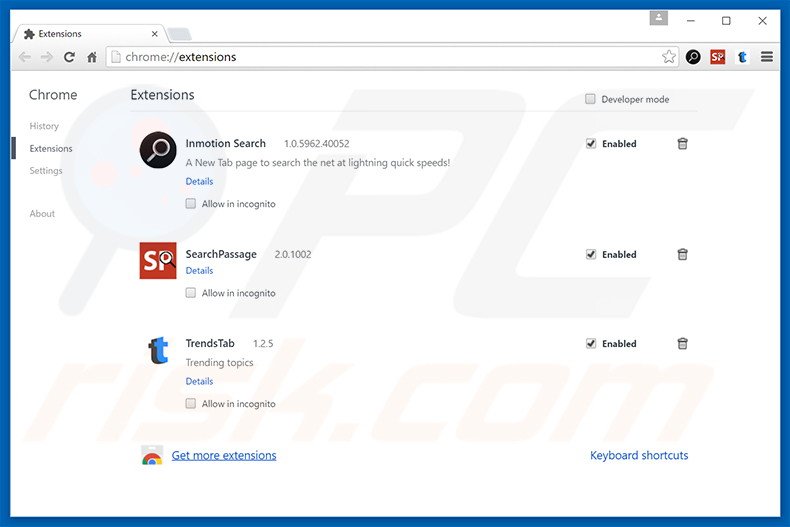Go forward with the forward arrow
This screenshot has height=527, width=790.
click(47, 57)
